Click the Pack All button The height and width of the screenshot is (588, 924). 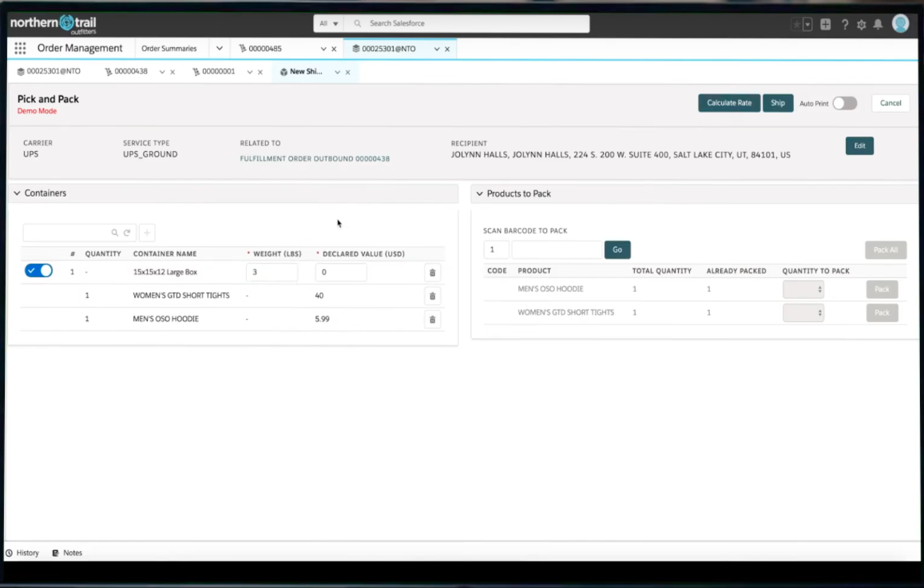point(886,250)
